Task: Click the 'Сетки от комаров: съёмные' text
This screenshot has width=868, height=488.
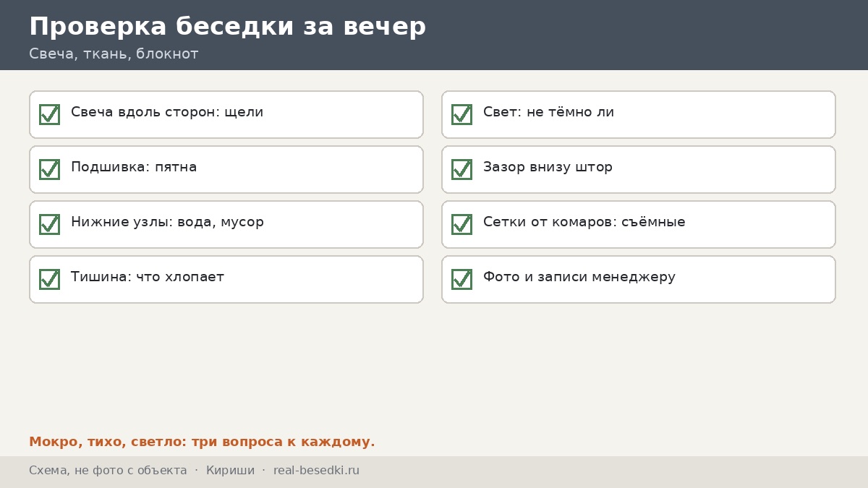Action: tap(584, 222)
